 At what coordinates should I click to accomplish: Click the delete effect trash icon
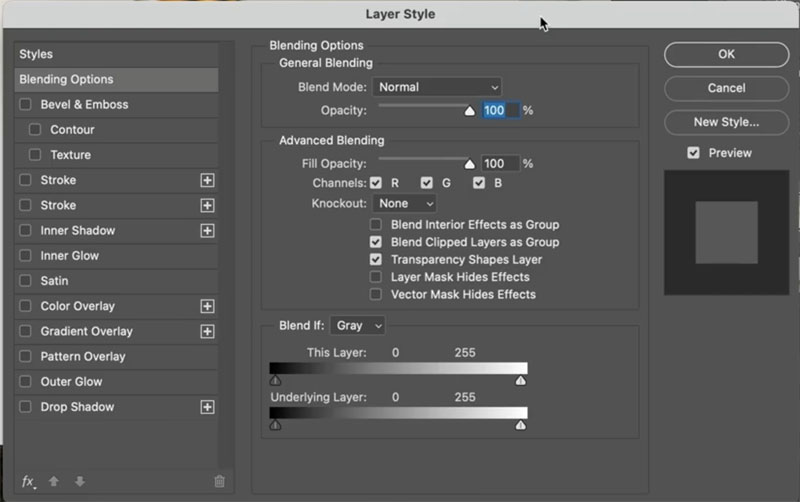point(219,481)
